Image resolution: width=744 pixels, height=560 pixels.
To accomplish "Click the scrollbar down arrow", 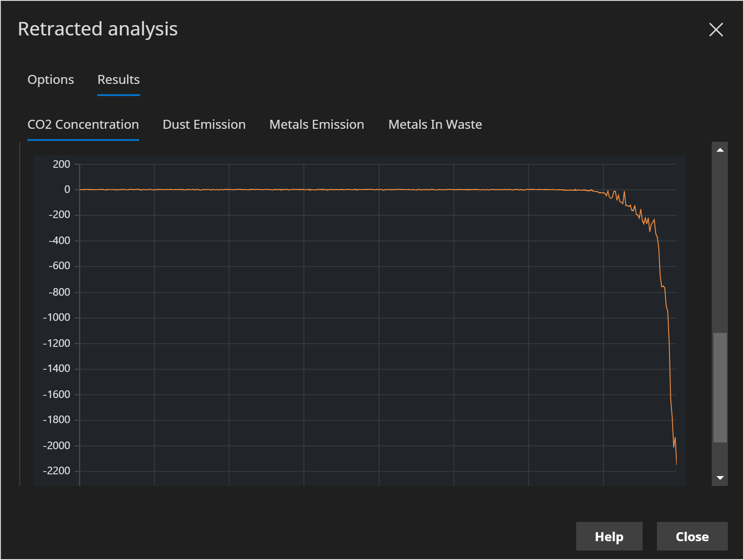I will click(720, 478).
